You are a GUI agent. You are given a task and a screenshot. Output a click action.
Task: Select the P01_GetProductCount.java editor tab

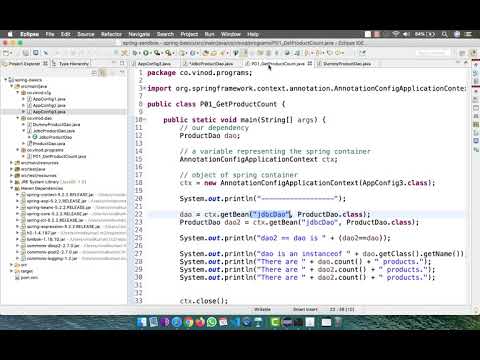(278, 64)
